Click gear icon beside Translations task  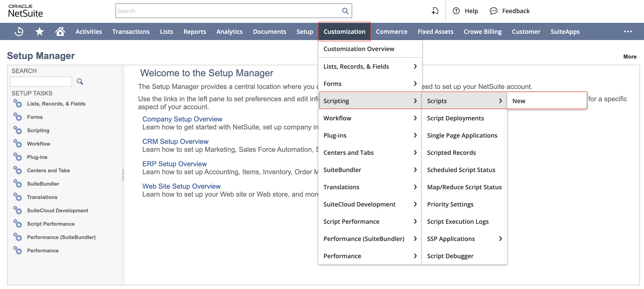tap(17, 197)
